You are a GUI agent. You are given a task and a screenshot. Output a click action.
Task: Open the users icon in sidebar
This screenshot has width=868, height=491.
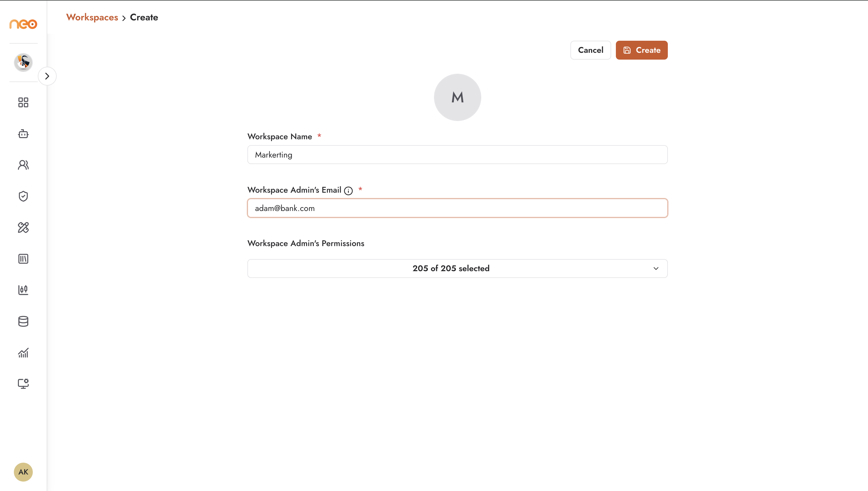tap(23, 165)
